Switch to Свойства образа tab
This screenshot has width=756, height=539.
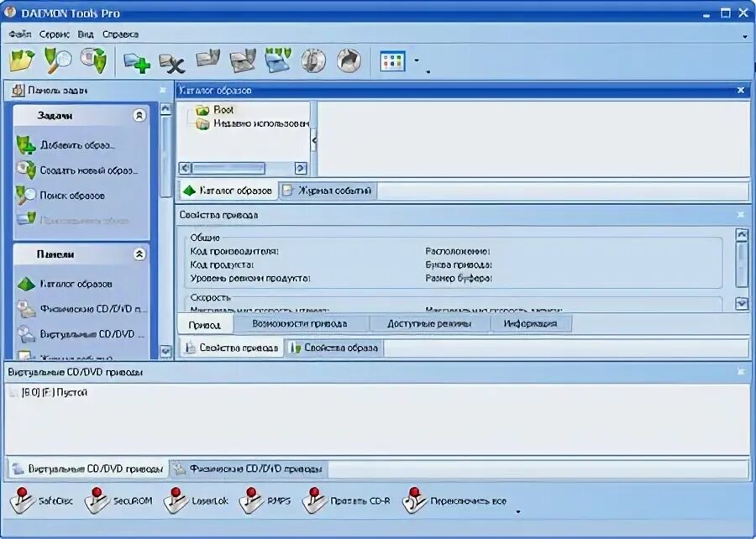point(334,348)
